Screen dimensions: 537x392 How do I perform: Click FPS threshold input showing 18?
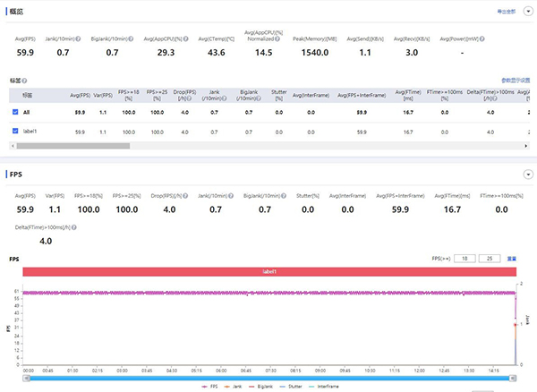pyautogui.click(x=464, y=258)
